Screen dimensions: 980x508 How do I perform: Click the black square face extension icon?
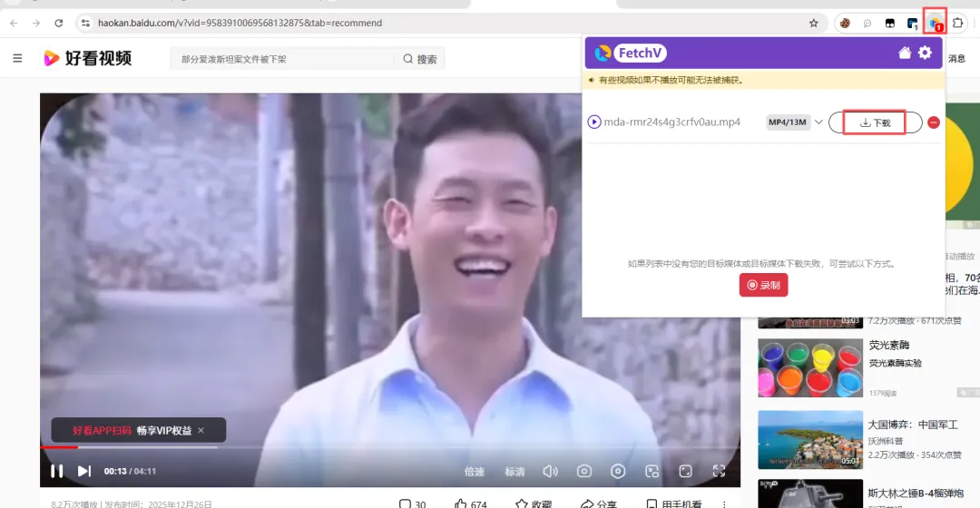coord(890,23)
